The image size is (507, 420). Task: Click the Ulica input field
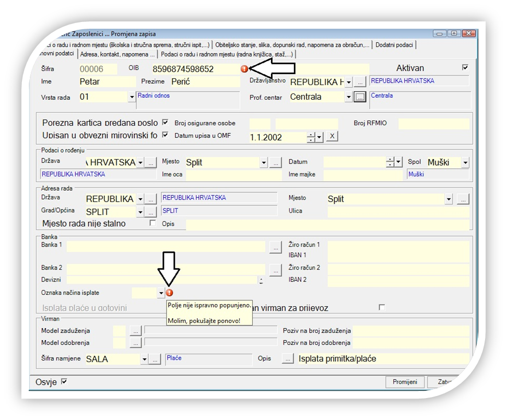click(x=398, y=211)
